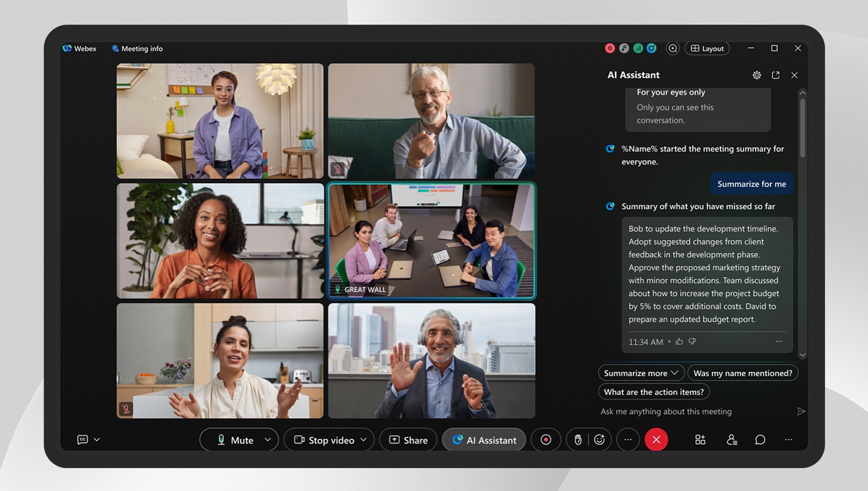
Task: Expand closed captions options chevron
Action: tap(96, 439)
